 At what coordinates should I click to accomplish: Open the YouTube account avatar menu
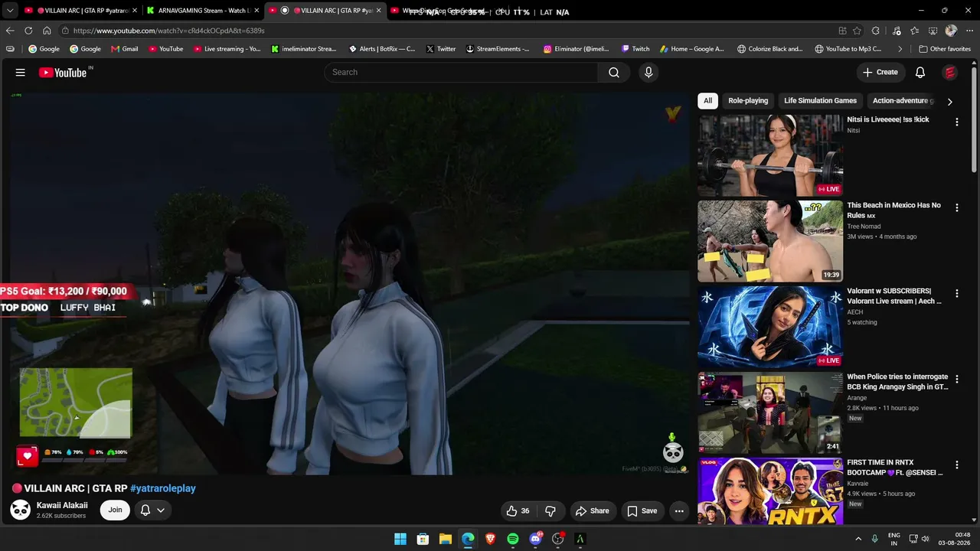[950, 73]
